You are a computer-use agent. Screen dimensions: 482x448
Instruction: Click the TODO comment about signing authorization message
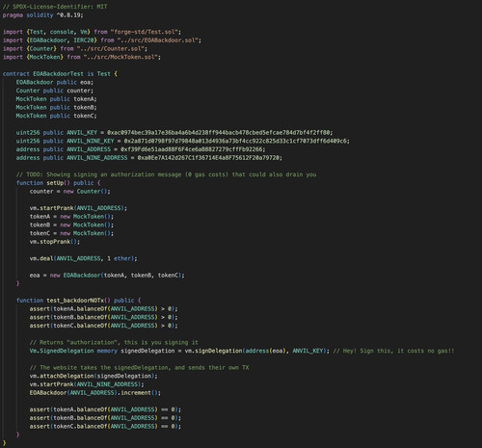click(167, 174)
